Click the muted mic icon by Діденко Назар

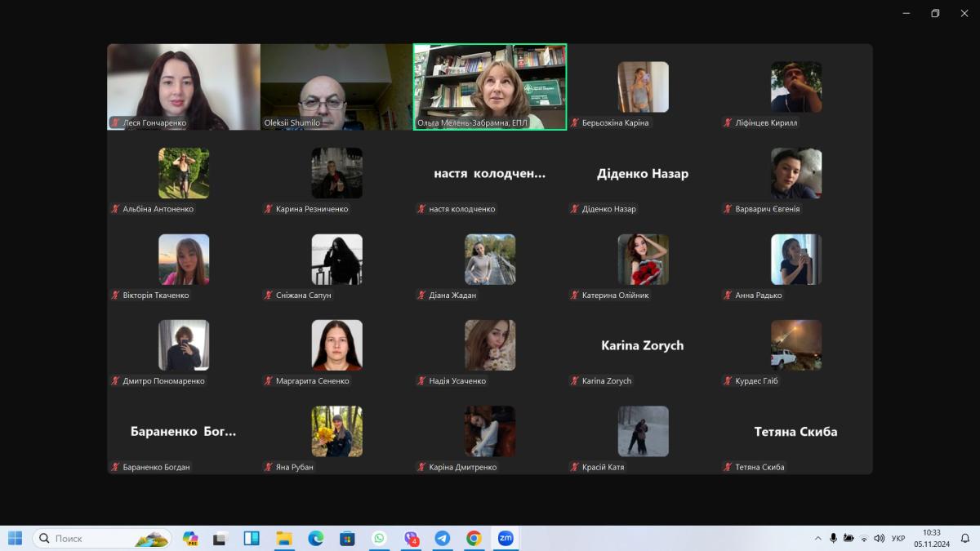coord(574,209)
